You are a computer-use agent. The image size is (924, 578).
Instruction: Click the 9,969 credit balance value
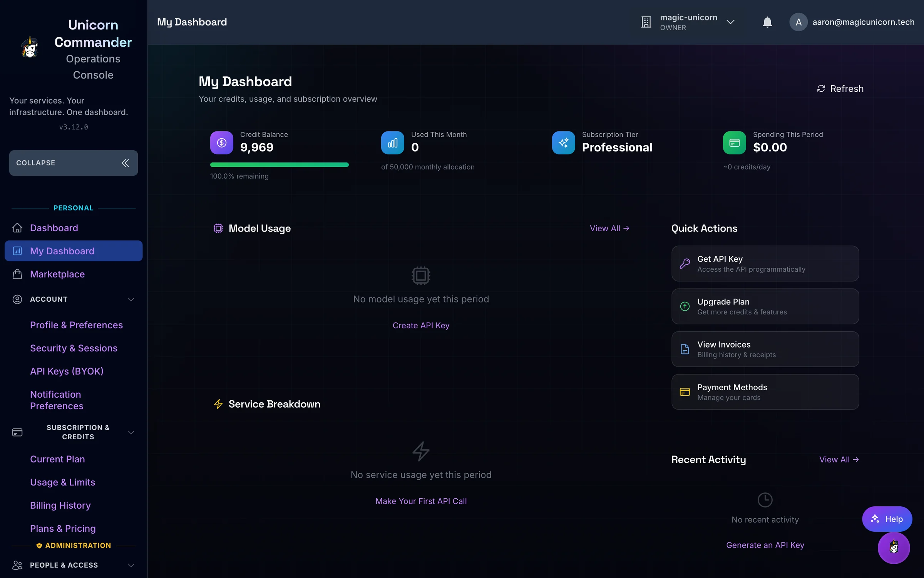(x=257, y=148)
